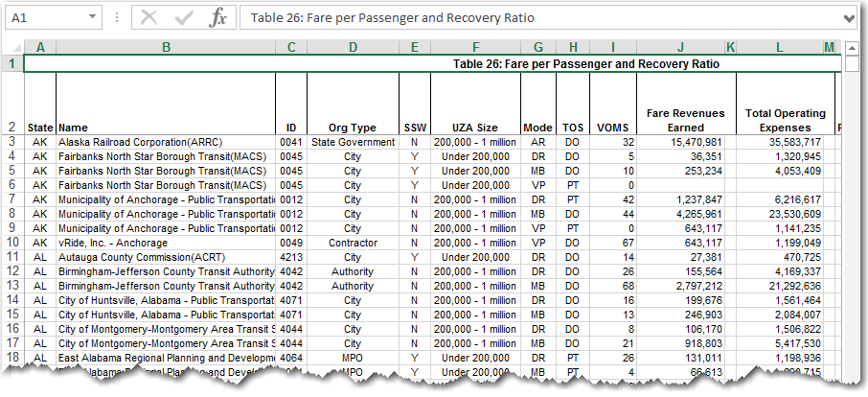
Task: Click the 'Org Type' header cell
Action: 354,103
